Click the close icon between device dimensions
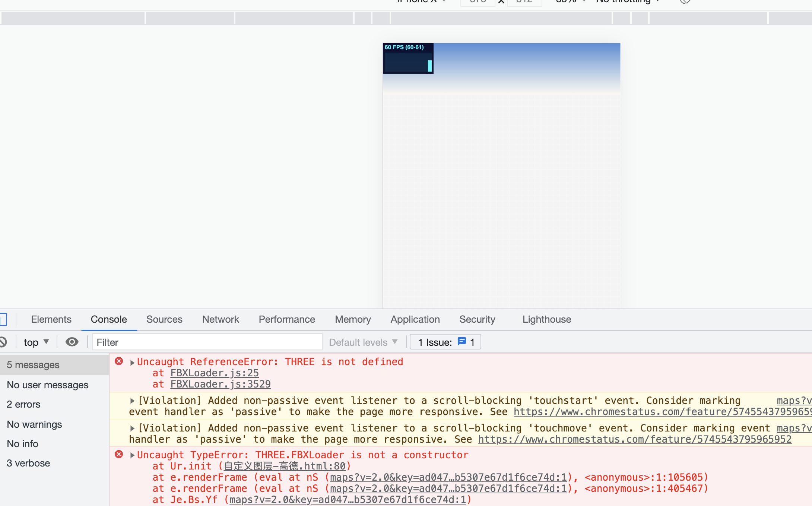Image resolution: width=812 pixels, height=506 pixels. (x=501, y=2)
